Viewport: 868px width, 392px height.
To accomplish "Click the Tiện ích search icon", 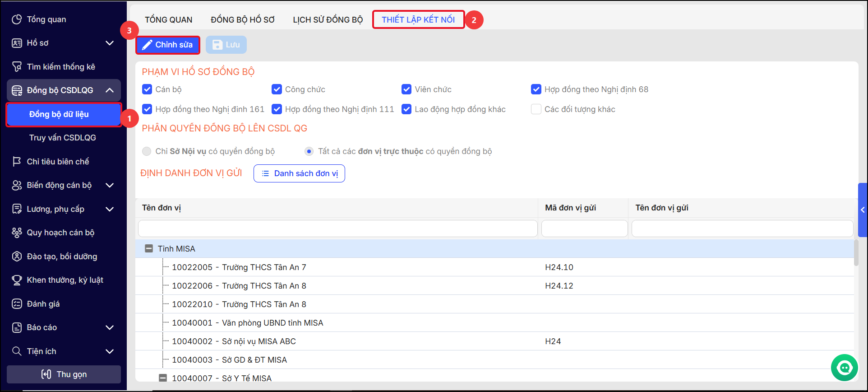I will click(17, 351).
